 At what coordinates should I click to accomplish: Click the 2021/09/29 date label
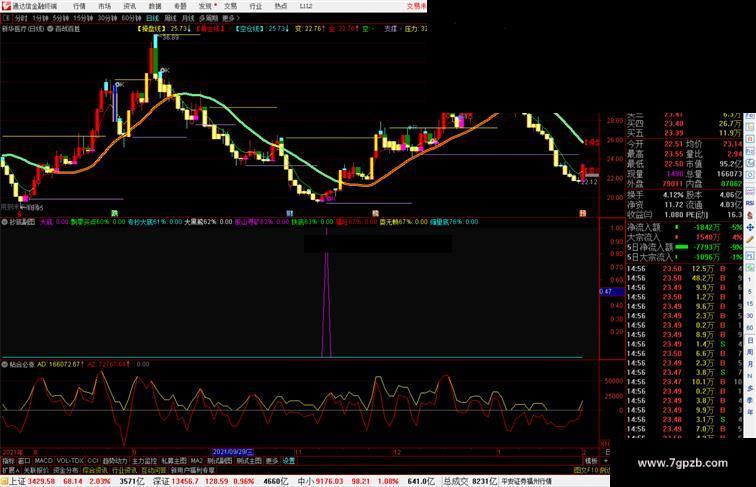point(233,452)
